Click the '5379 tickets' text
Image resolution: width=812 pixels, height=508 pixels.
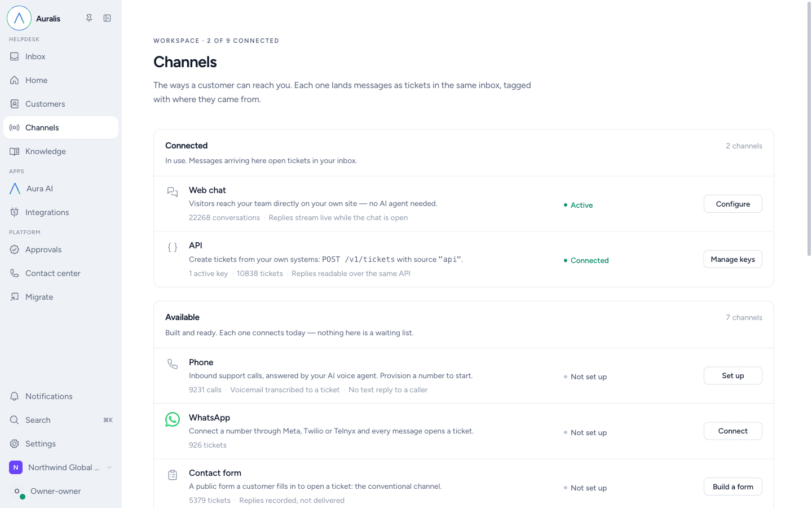pos(210,500)
